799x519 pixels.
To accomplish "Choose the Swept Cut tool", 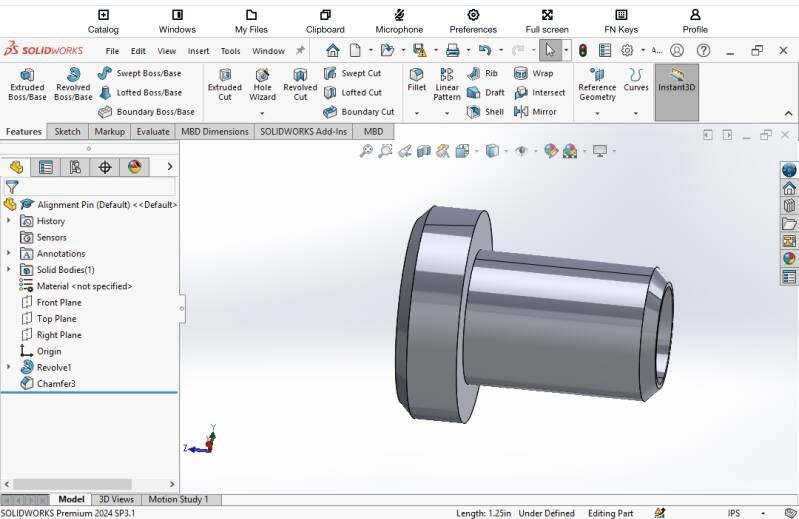I will [x=351, y=73].
